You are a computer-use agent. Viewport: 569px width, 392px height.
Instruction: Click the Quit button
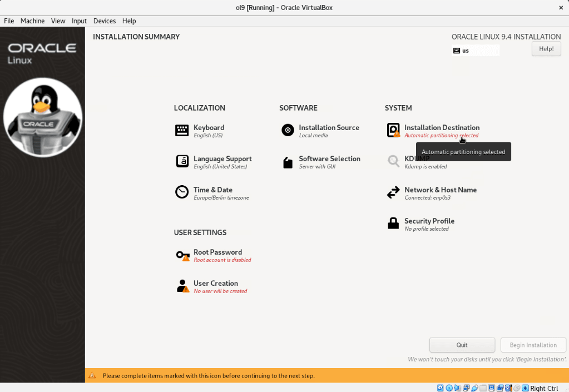click(x=462, y=345)
